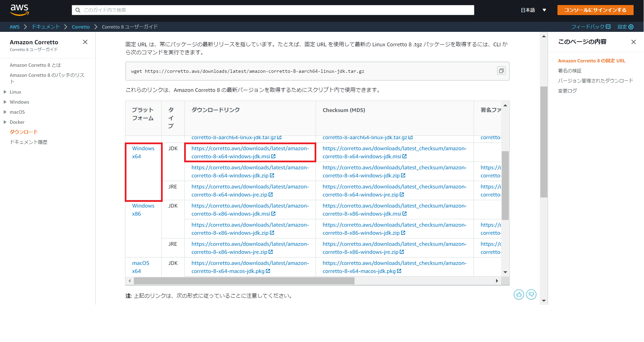Expand the Windows tree item
The height and width of the screenshot is (342, 644).
5,102
